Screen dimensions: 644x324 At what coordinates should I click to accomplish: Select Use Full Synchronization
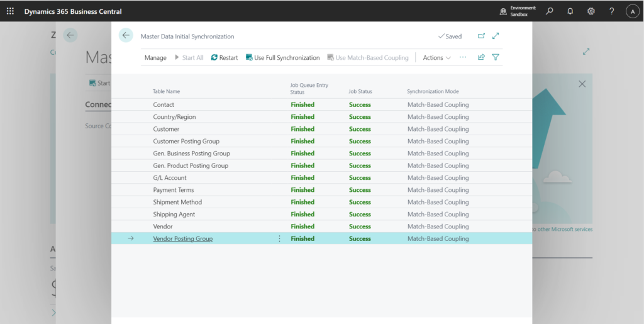tap(282, 57)
